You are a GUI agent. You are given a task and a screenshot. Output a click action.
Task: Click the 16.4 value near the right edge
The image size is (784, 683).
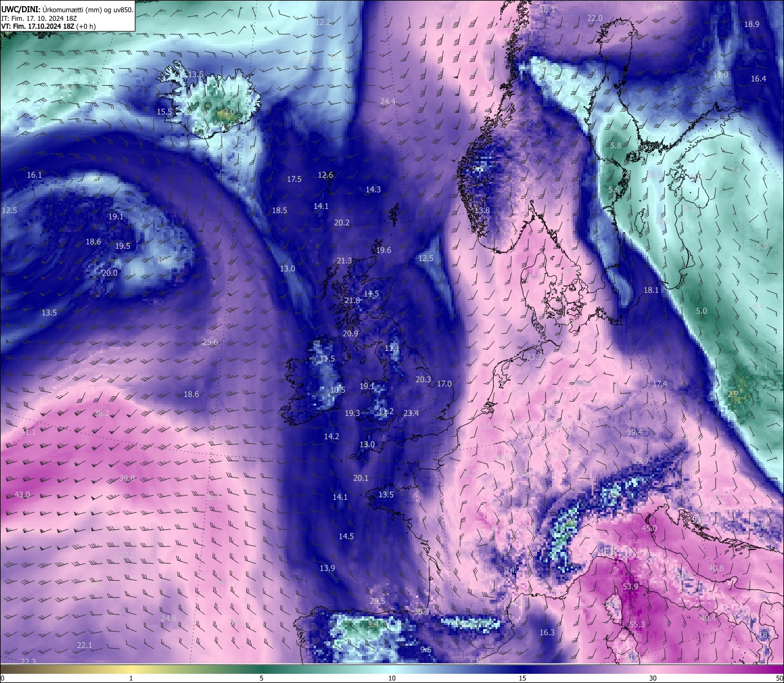[x=758, y=78]
